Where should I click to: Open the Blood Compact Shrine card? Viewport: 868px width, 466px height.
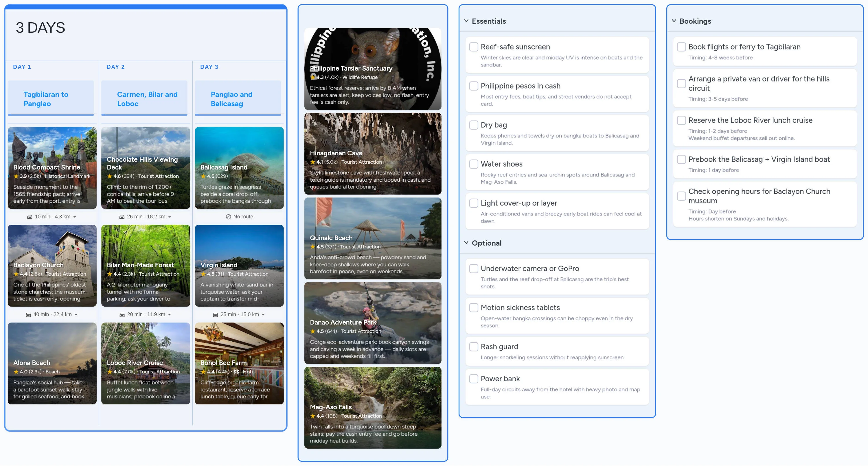52,168
